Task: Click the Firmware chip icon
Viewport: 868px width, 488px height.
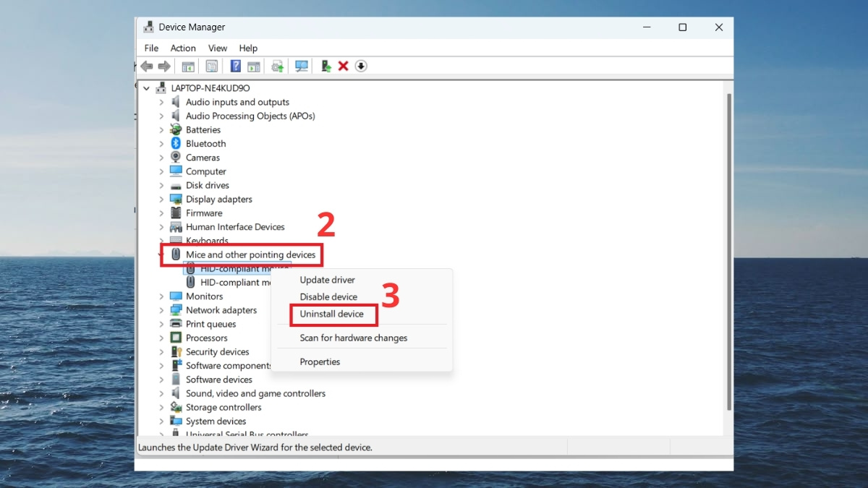Action: point(176,213)
